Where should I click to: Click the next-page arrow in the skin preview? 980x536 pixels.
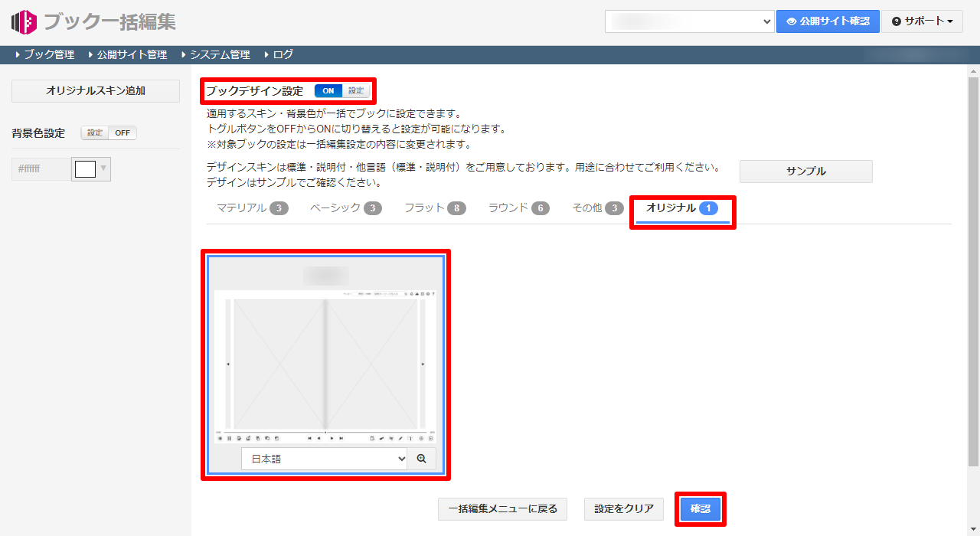(x=332, y=438)
